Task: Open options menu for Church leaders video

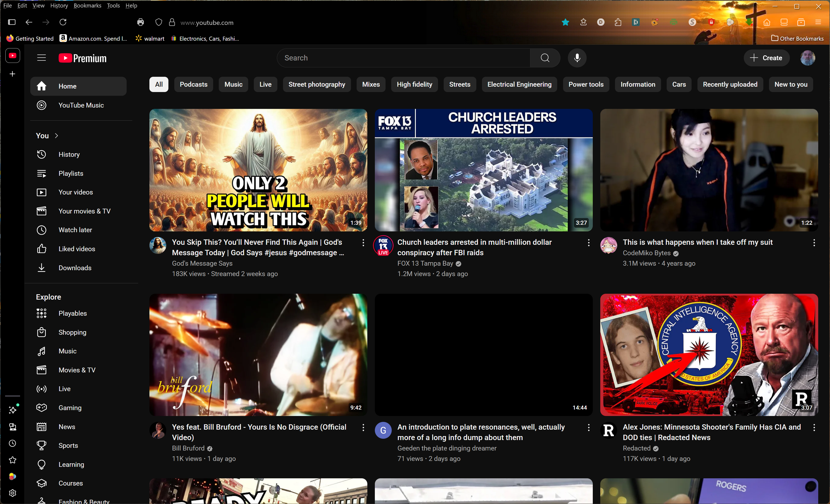Action: point(588,243)
